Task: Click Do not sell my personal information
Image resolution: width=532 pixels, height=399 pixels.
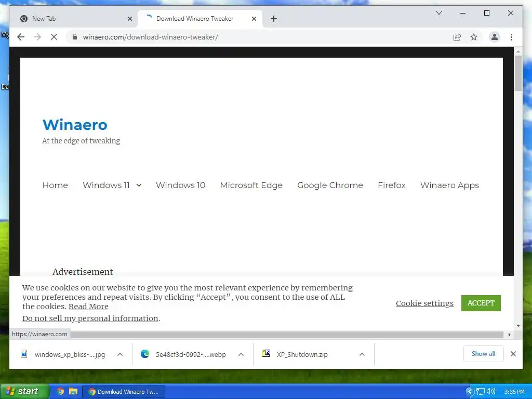Action: 90,318
